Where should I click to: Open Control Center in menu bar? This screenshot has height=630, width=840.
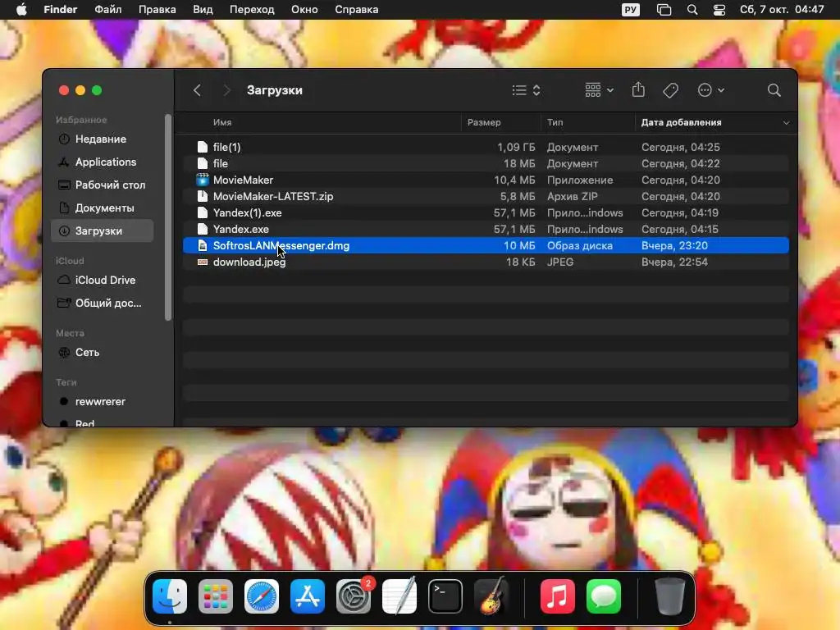[x=719, y=10]
